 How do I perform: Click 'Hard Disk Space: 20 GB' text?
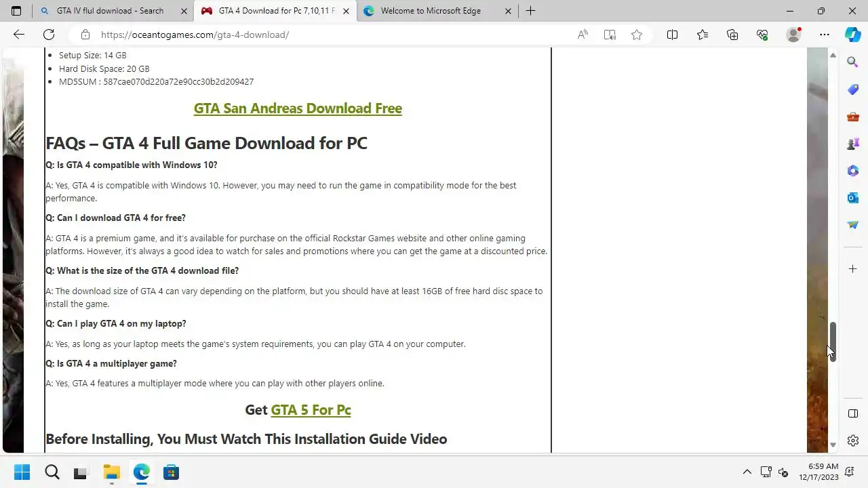coord(104,68)
